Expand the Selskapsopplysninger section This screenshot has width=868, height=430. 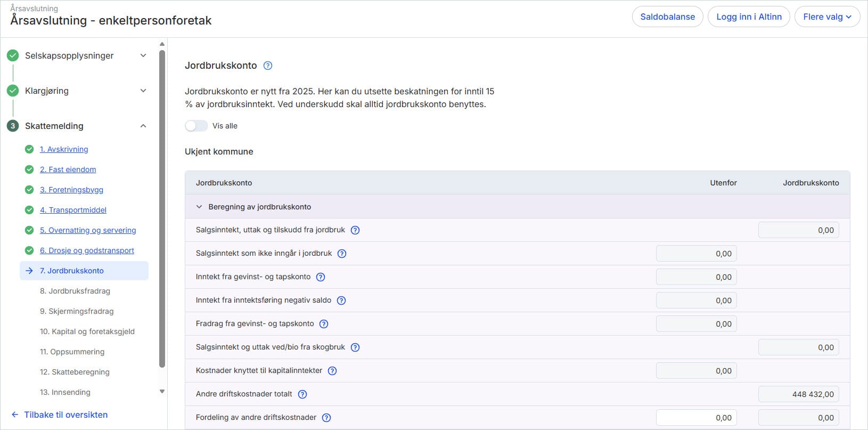143,55
